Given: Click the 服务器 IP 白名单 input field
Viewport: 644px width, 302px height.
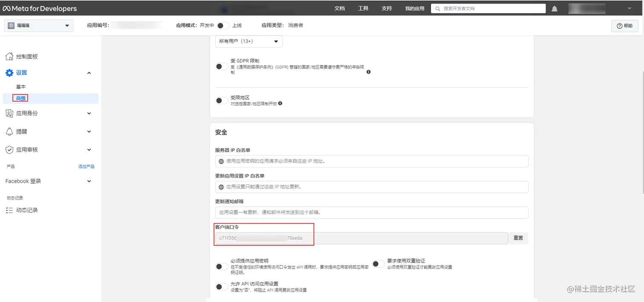Looking at the screenshot, I should (x=372, y=161).
